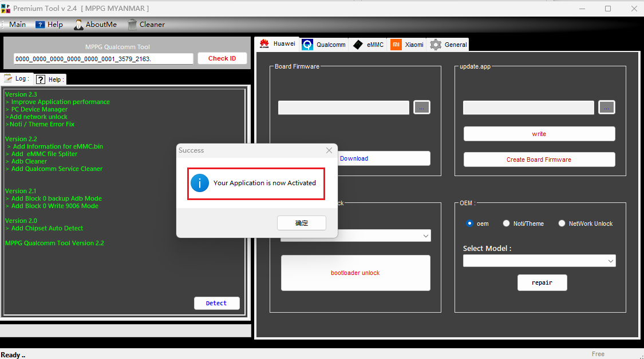Select the Noti/Theme radio option
Viewport: 644px width, 359px height.
[x=506, y=224]
